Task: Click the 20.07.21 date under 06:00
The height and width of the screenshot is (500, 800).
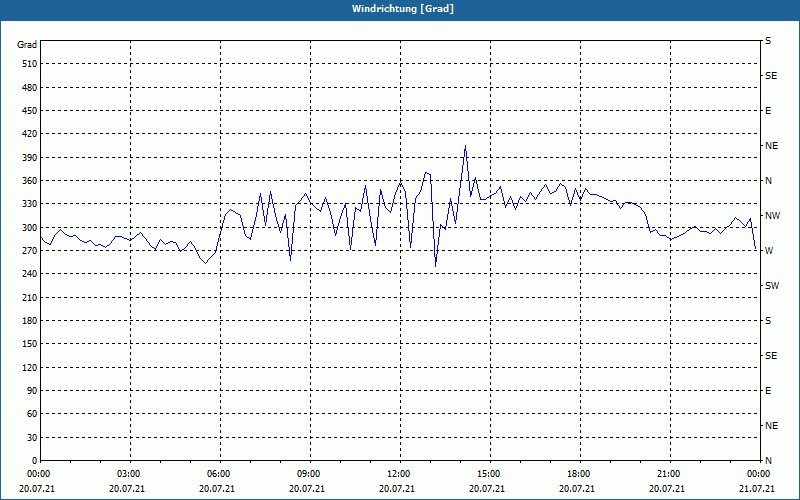Action: 217,489
